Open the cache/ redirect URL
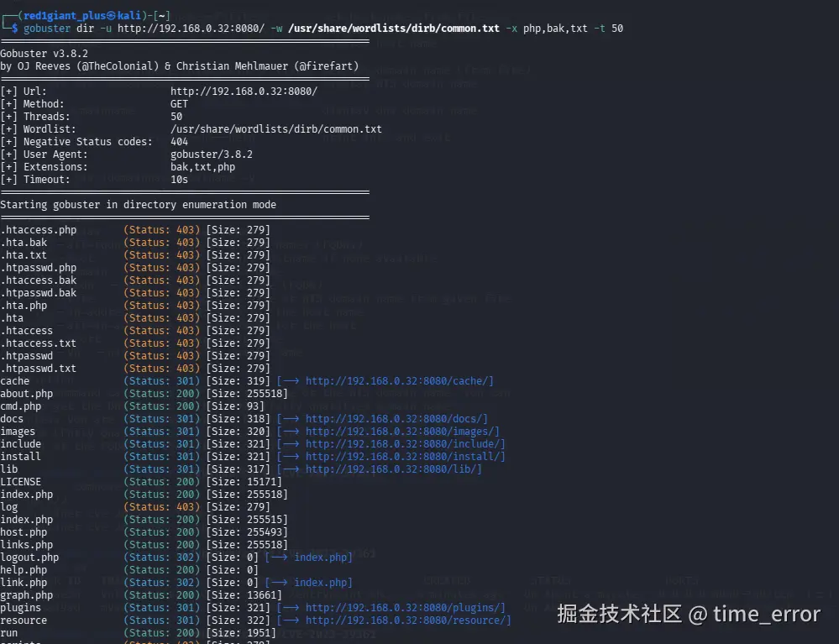The image size is (839, 644). (396, 381)
